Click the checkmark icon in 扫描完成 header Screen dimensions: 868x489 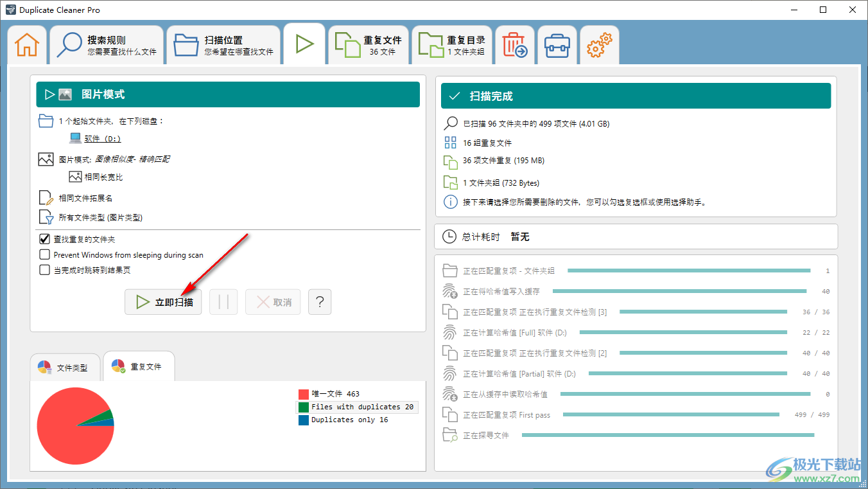click(x=455, y=96)
